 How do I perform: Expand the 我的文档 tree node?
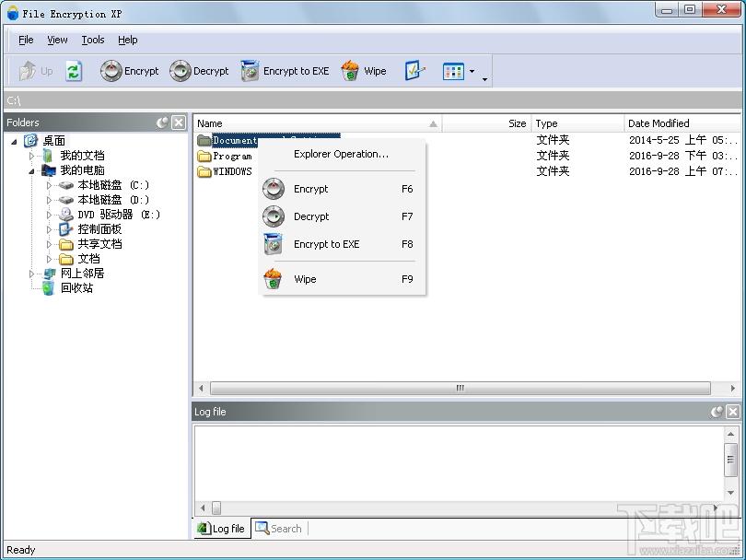point(31,156)
